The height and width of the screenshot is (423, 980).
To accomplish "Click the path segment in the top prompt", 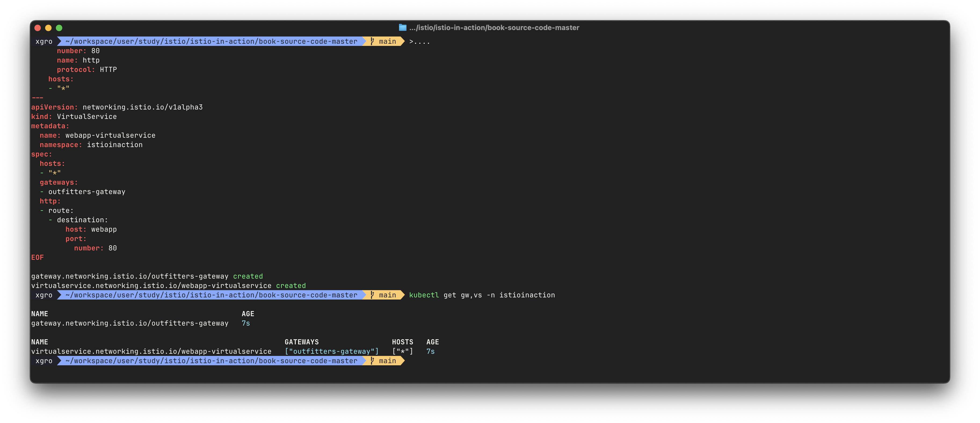I will coord(211,41).
